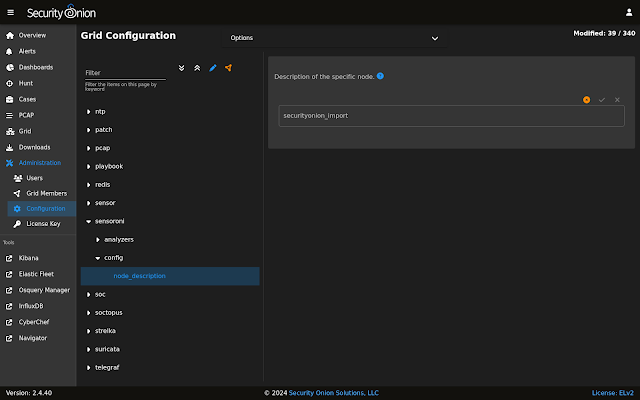Screen dimensions: 640x400
Task: Expand the Options dropdown panel
Action: tap(334, 38)
